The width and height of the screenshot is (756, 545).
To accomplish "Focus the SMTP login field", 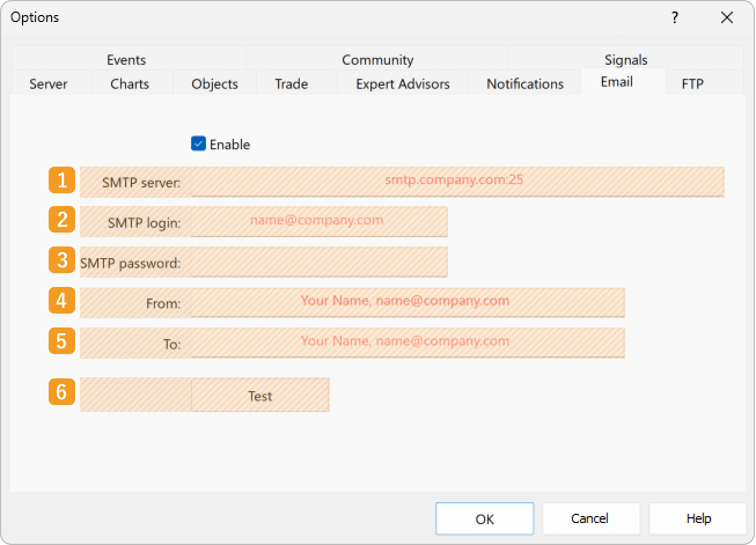I will 319,222.
